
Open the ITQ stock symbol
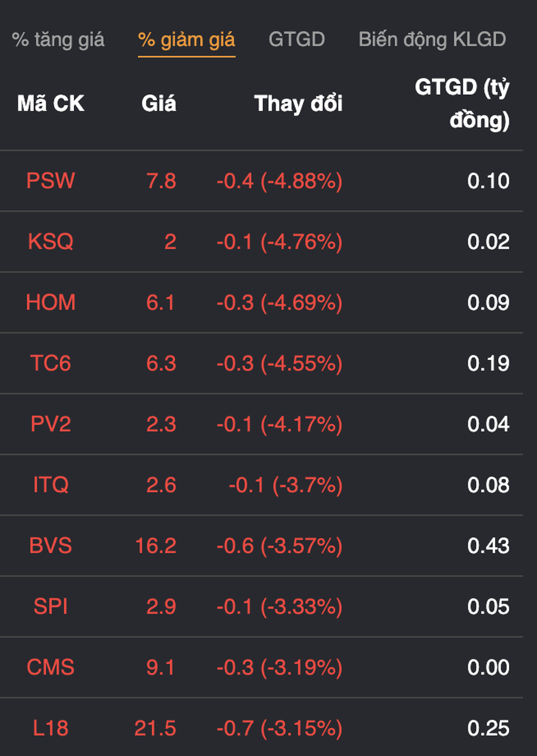(51, 485)
